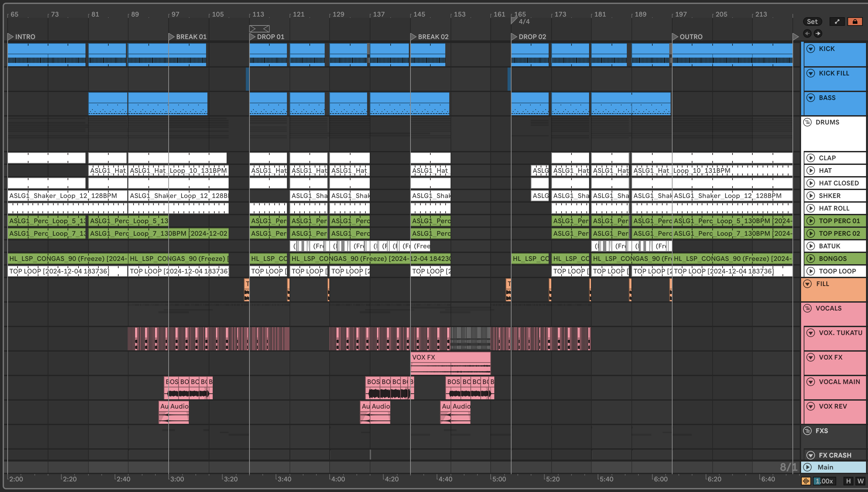Fold the VOCAL MAIN track
Image resolution: width=868 pixels, height=492 pixels.
tap(810, 382)
